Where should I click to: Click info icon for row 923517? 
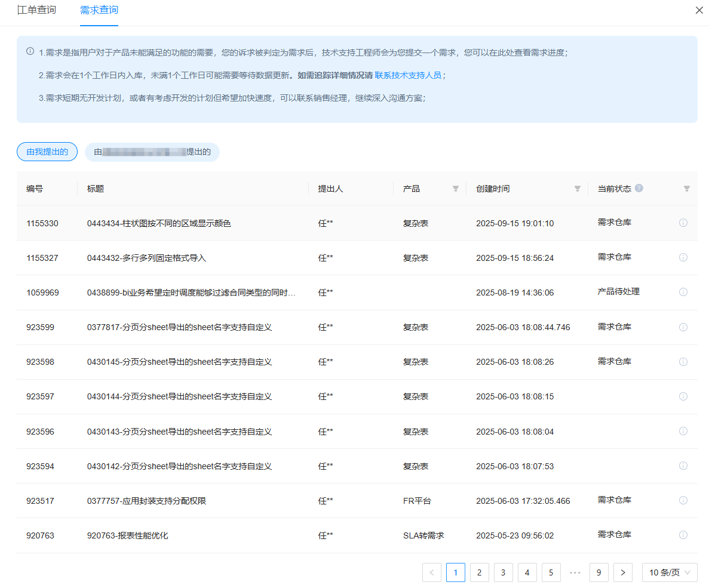683,500
